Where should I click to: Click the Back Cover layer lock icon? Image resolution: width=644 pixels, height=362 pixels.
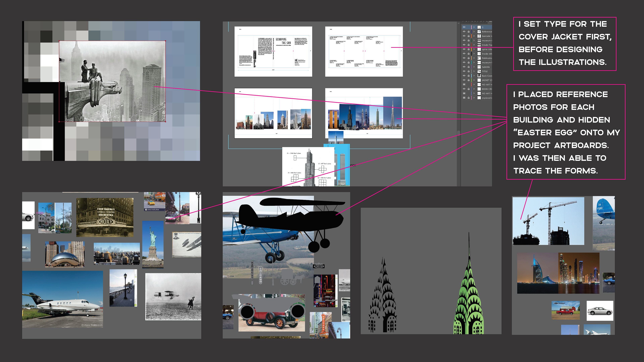tap(469, 76)
